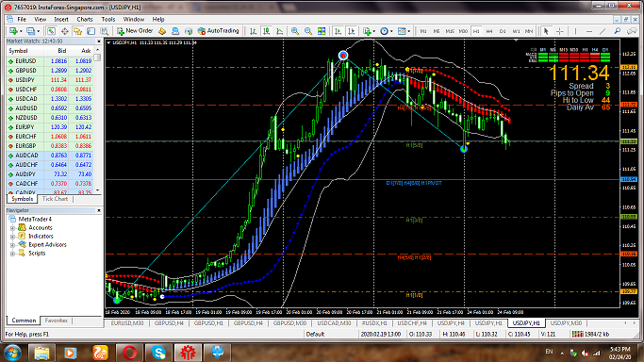644x362 pixels.
Task: Switch to bar chart display
Action: [253, 31]
